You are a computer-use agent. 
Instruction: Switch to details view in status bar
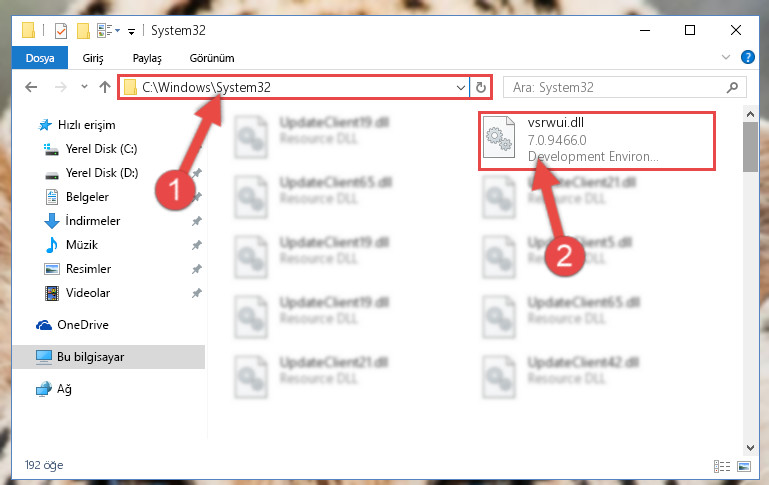point(722,466)
